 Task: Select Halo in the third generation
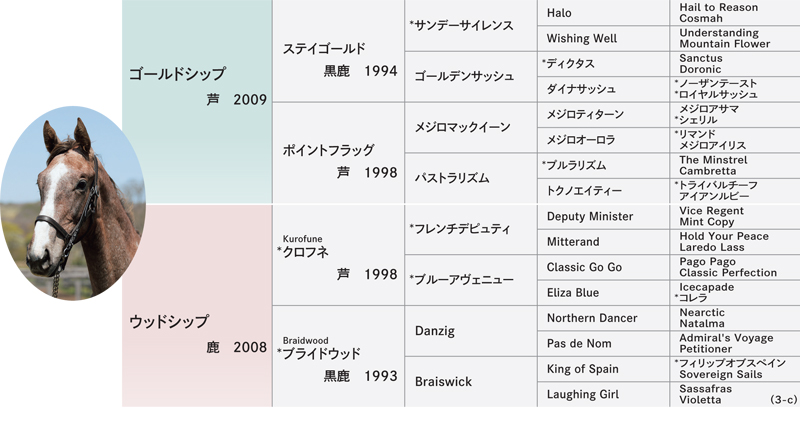click(603, 13)
